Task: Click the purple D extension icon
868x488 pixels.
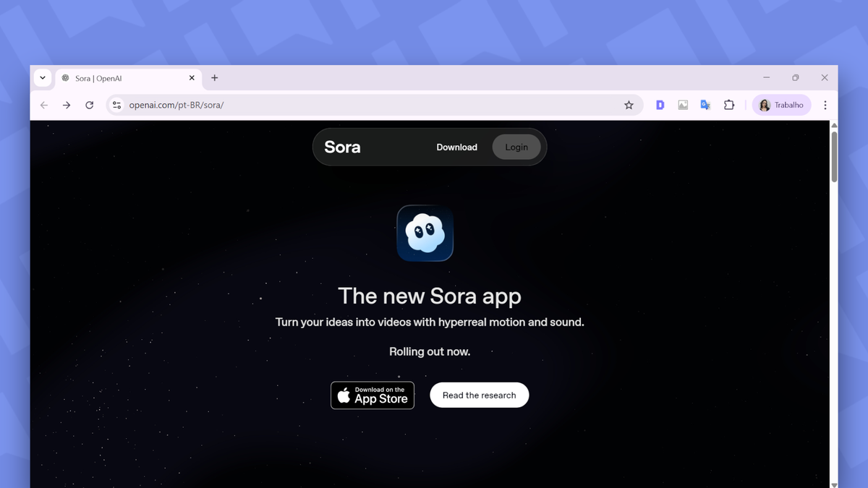Action: (660, 105)
